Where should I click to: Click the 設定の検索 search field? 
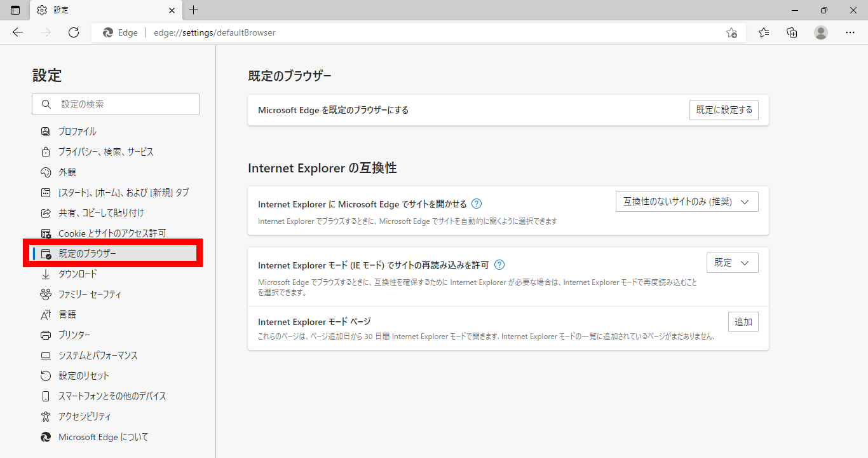[116, 104]
